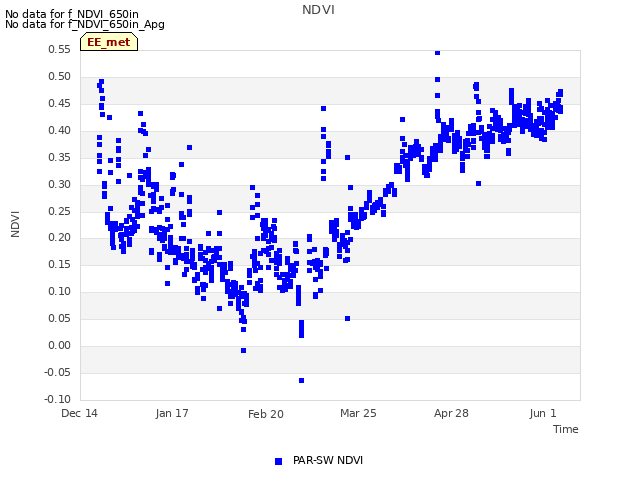
Task: Click the 0.40 y-axis tick label
Action: pos(60,130)
